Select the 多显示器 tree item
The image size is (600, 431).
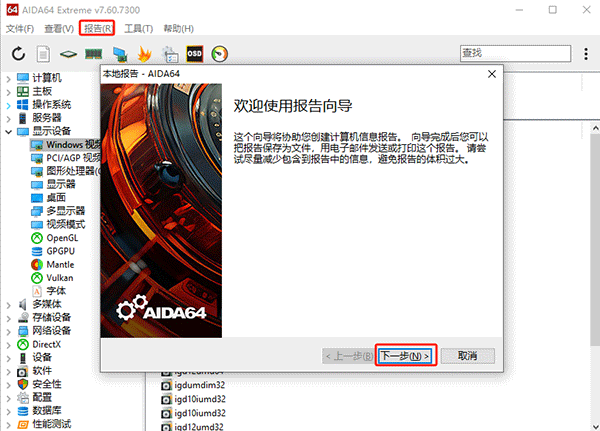click(66, 211)
